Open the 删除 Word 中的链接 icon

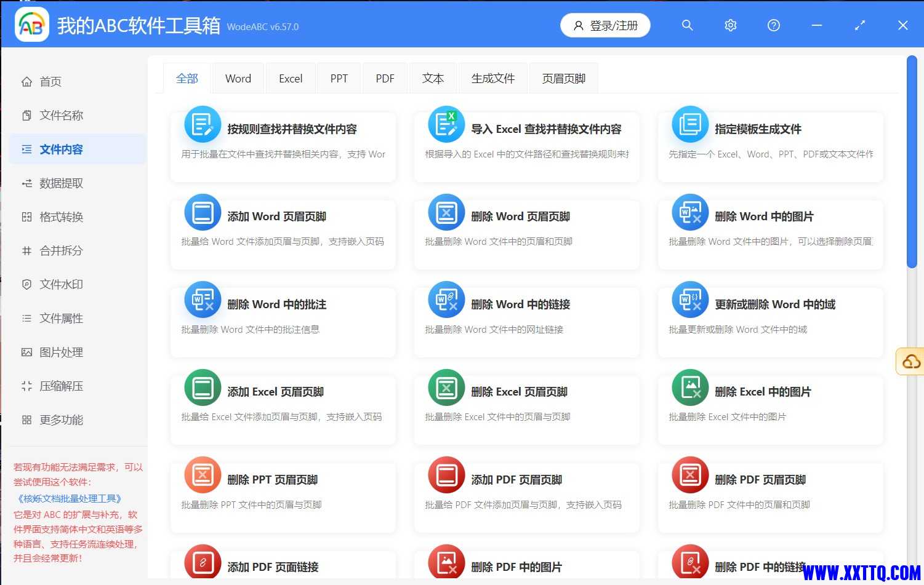pyautogui.click(x=446, y=300)
